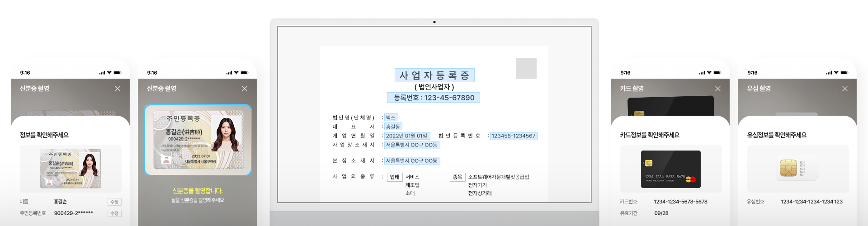Click the highlighted 홍길동 representative field
Image resolution: width=868 pixels, height=226 pixels.
392,127
